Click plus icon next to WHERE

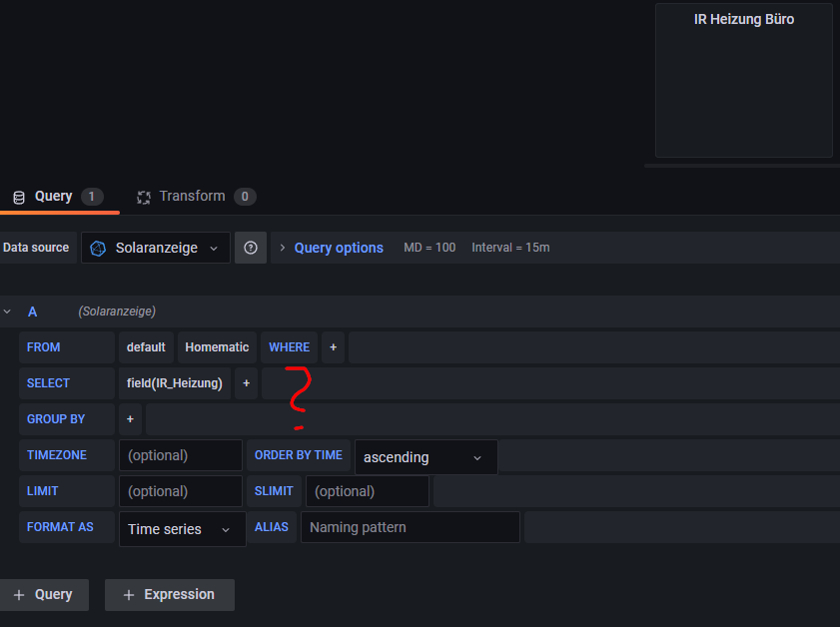[334, 347]
